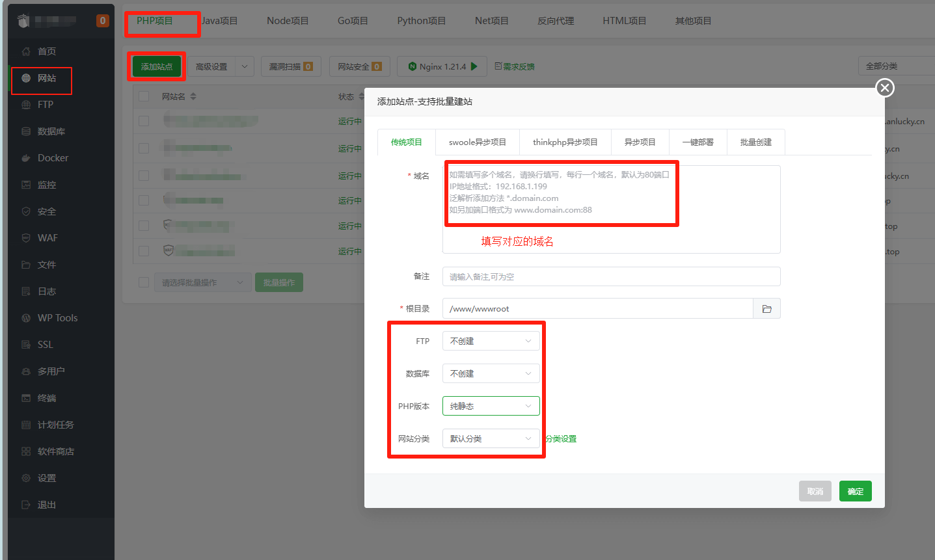Open the 多用户 users icon
935x560 pixels.
(x=26, y=371)
